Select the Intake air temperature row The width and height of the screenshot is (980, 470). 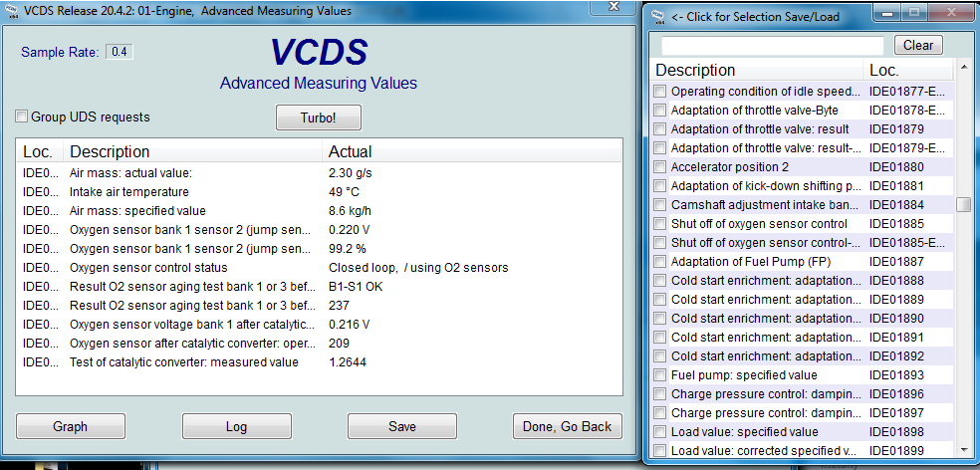pyautogui.click(x=319, y=192)
